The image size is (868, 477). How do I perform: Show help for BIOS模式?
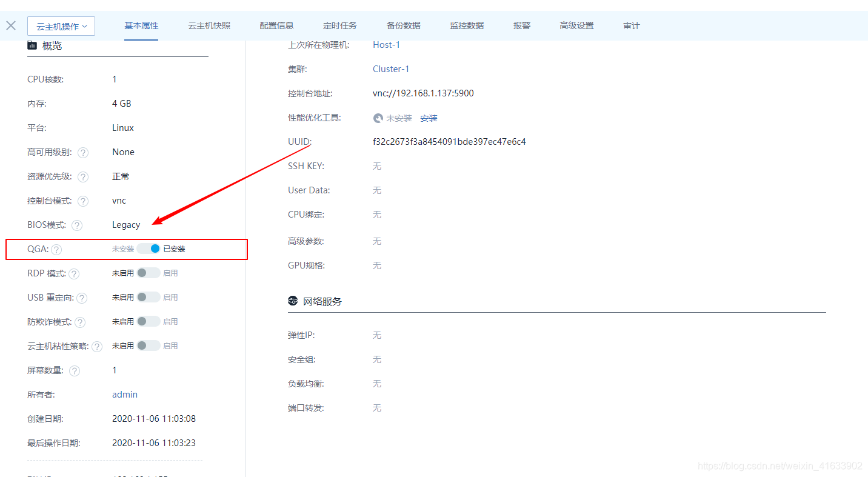pos(77,225)
